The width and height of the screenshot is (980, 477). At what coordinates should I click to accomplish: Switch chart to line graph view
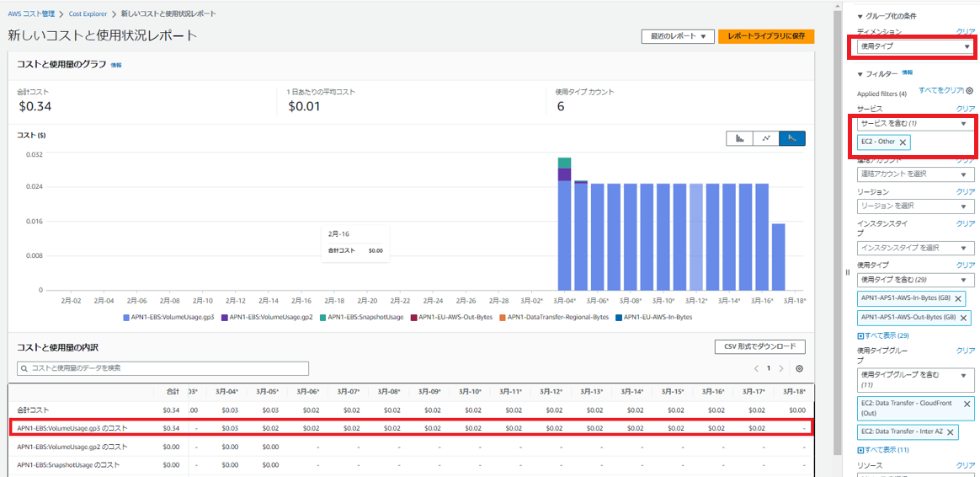pos(765,138)
